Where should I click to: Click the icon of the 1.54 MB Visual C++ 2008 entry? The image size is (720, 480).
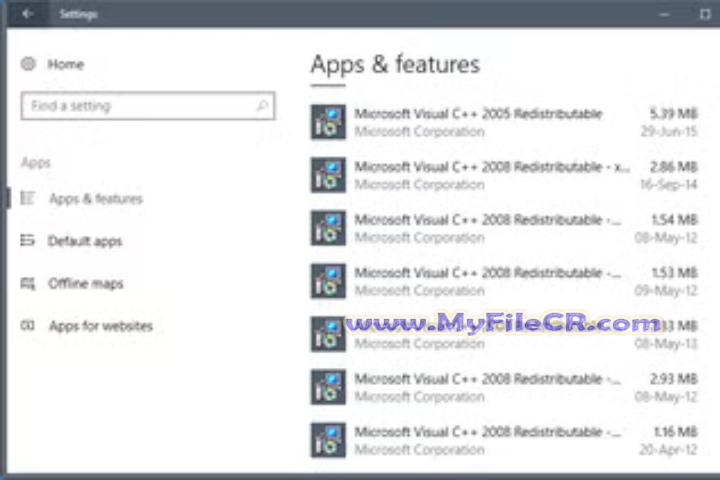[x=328, y=228]
